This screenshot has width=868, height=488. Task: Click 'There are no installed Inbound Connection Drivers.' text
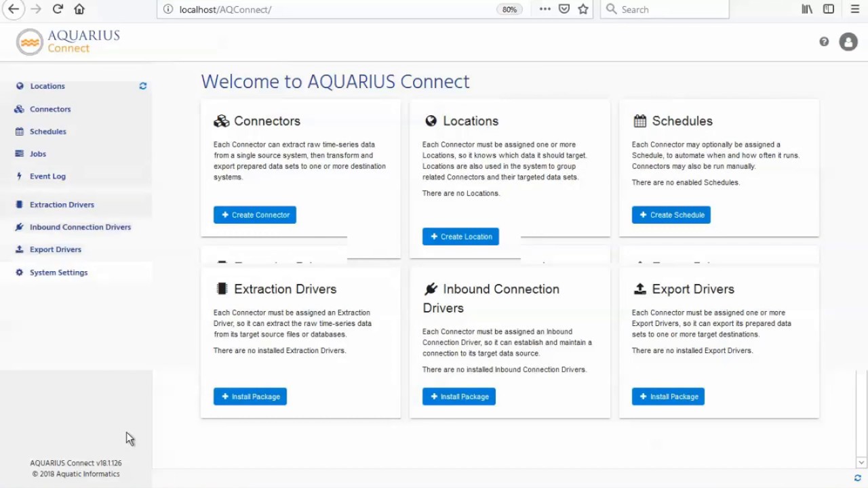pos(505,370)
